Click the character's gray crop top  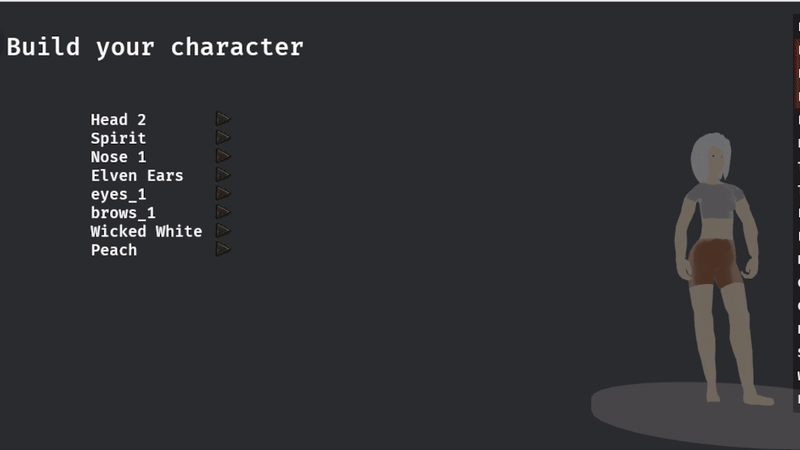pos(715,202)
